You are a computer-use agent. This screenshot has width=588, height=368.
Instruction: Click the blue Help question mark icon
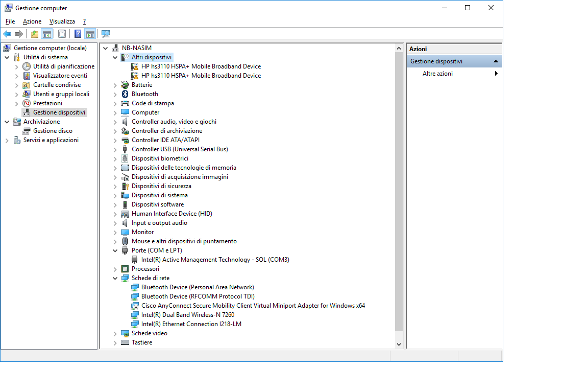[78, 34]
